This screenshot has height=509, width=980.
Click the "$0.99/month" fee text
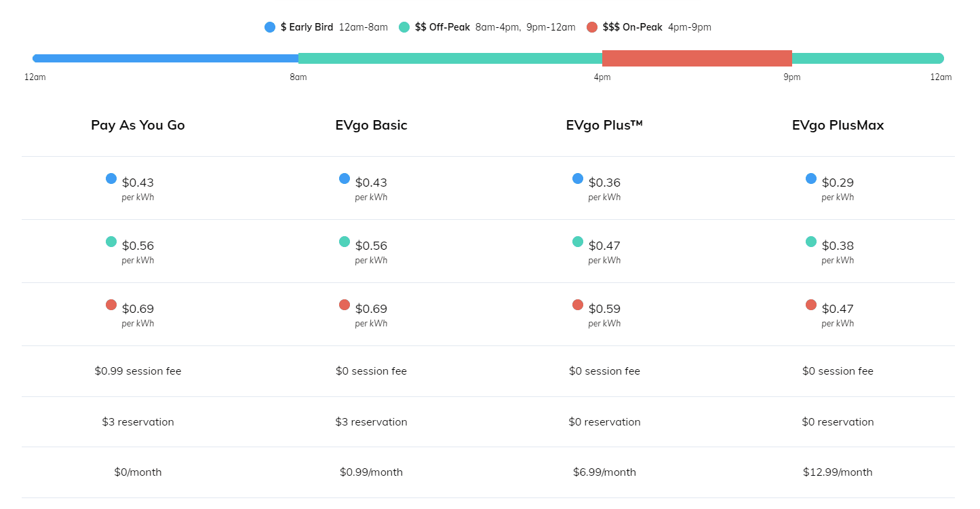click(372, 472)
